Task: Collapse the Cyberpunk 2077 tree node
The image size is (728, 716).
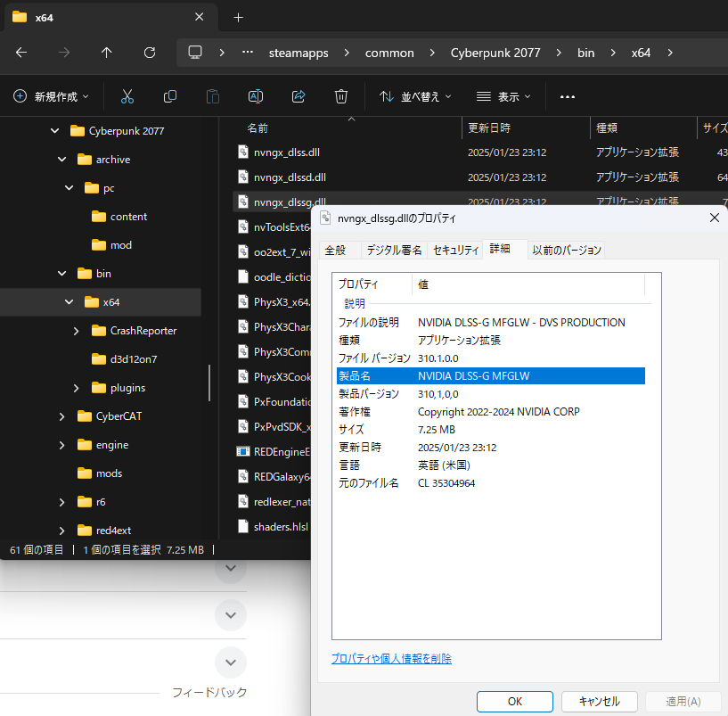Action: click(x=54, y=130)
